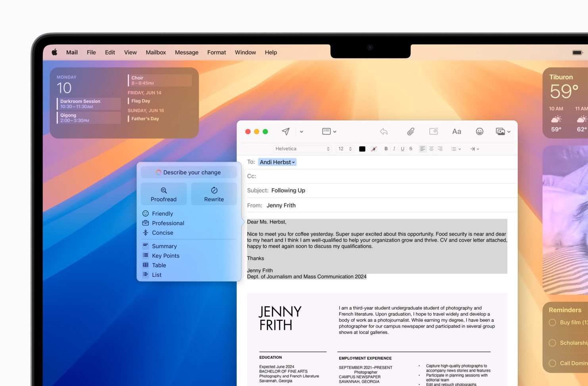588x386 pixels.
Task: Open the Mail menu
Action: [x=72, y=52]
